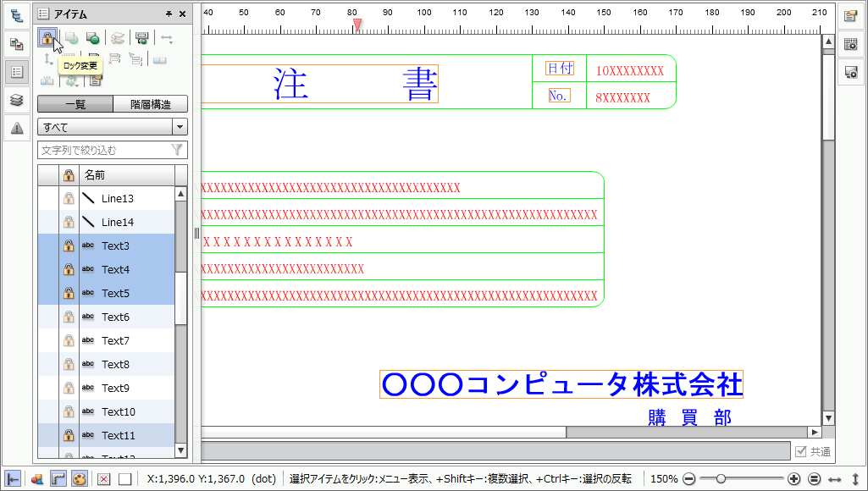Switch to the 一覧 list view tab
Image resolution: width=868 pixels, height=491 pixels.
click(75, 104)
